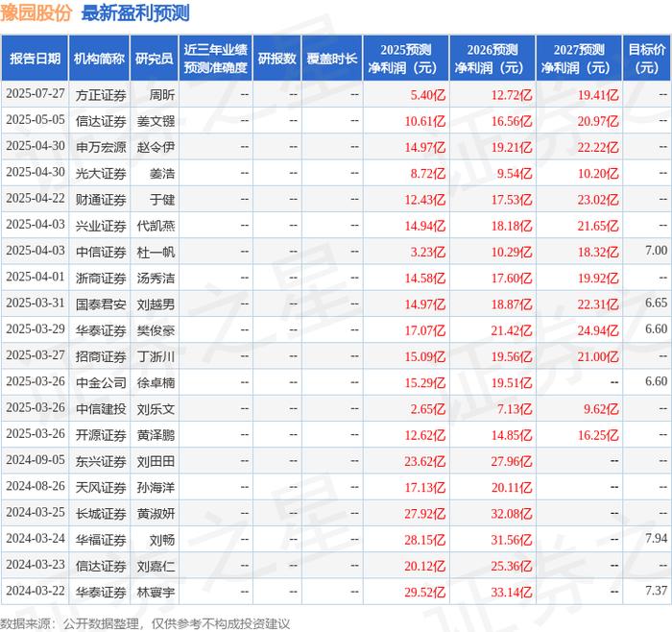
Task: Click the 豫园股份 title text
Action: click(36, 12)
